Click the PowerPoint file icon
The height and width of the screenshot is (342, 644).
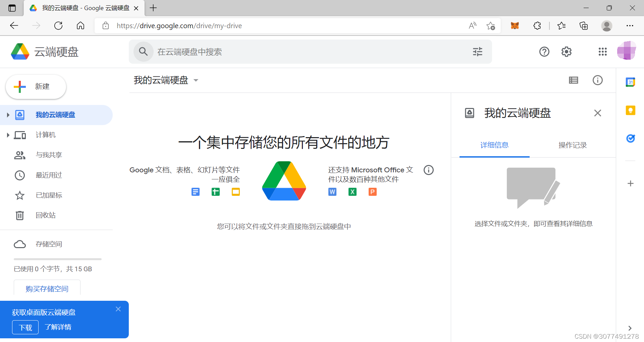click(373, 192)
